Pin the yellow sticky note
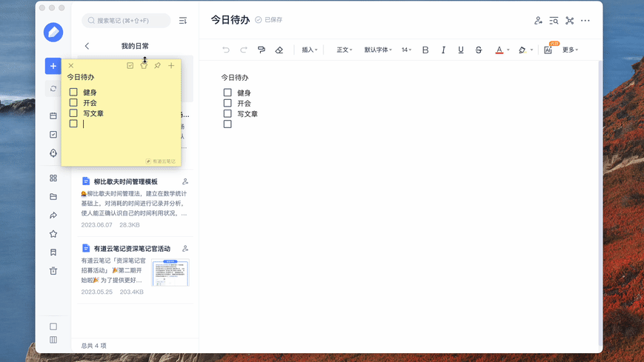This screenshot has height=362, width=644. 157,66
